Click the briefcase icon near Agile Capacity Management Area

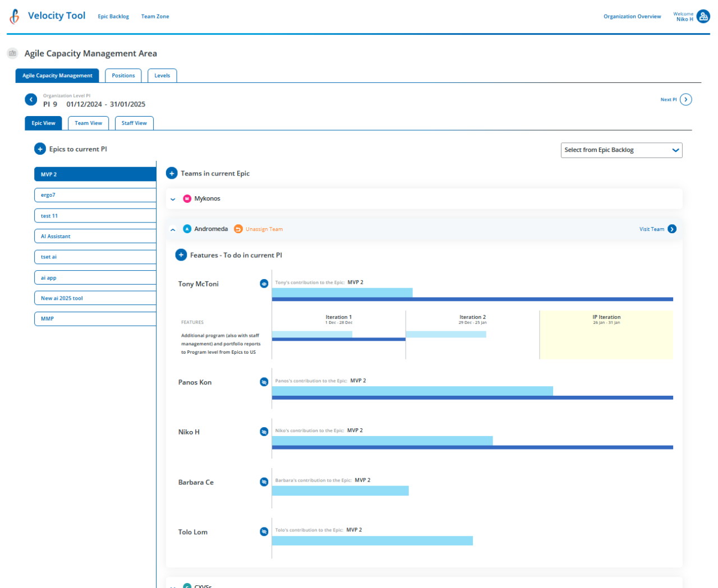(x=12, y=53)
